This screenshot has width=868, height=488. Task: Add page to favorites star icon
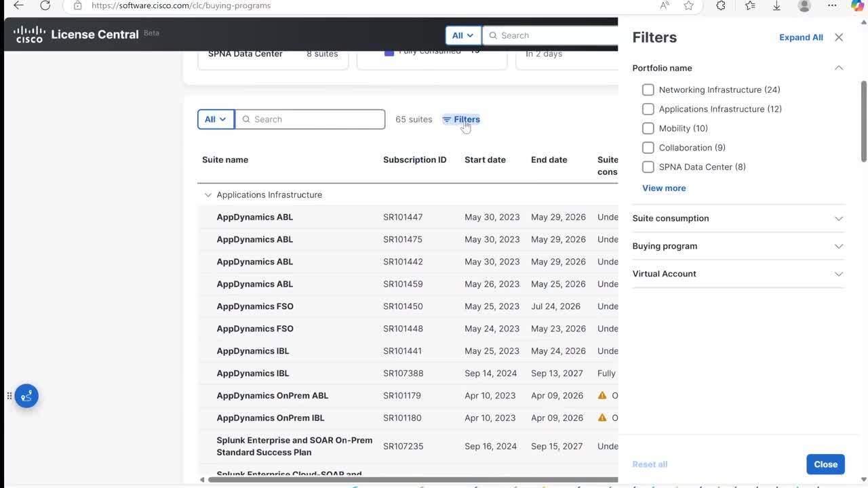(689, 5)
